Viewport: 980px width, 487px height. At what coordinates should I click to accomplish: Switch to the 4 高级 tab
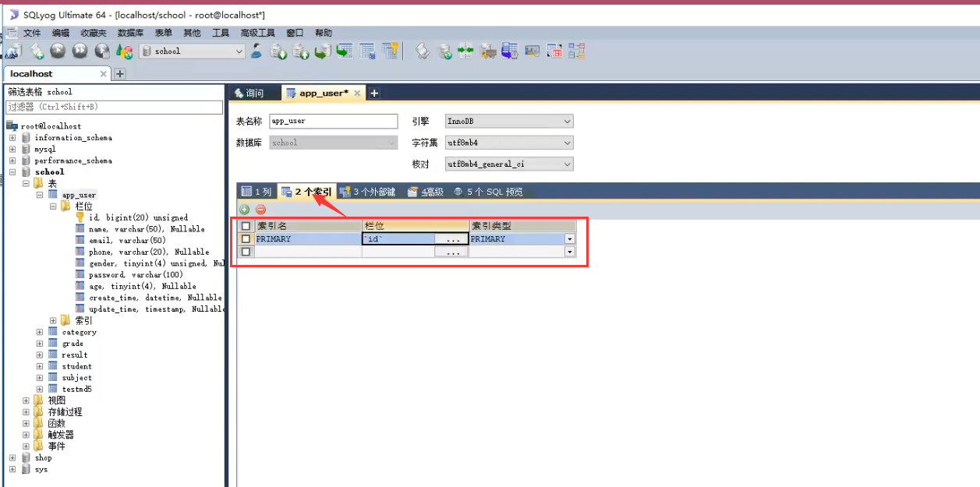(x=425, y=192)
